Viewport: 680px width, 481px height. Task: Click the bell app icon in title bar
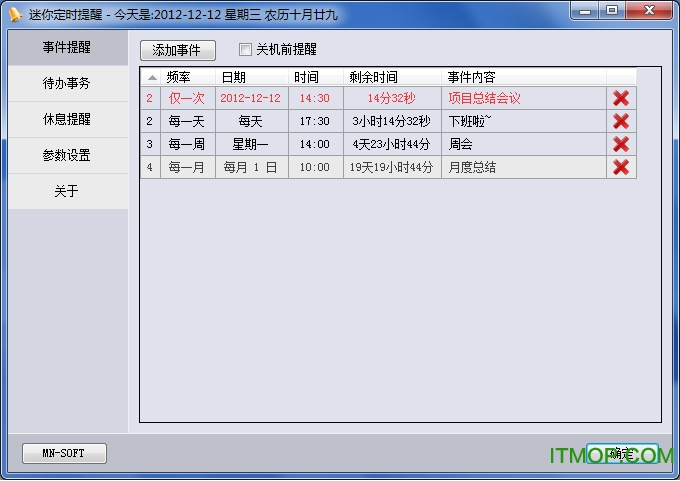pos(15,14)
